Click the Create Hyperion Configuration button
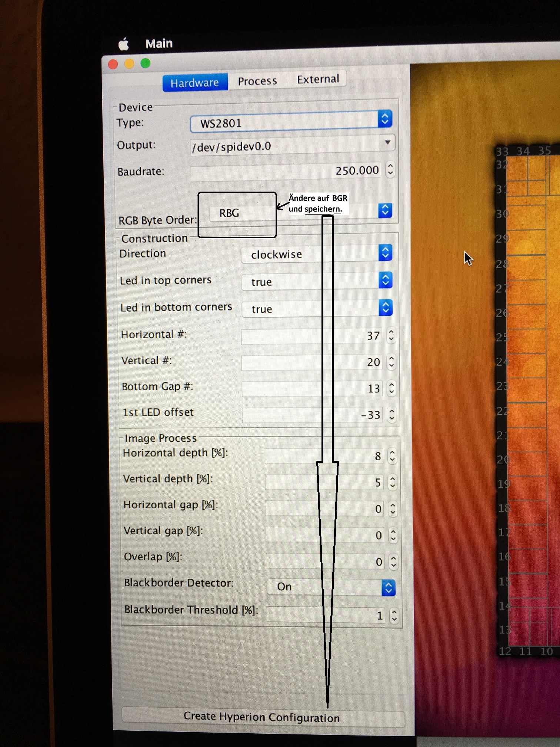 (x=262, y=717)
